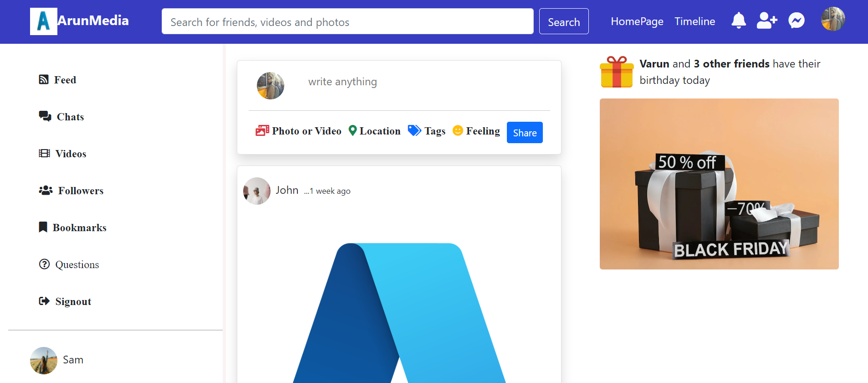Select Signout label in sidebar
Screen dimensions: 868x383
[x=73, y=301]
